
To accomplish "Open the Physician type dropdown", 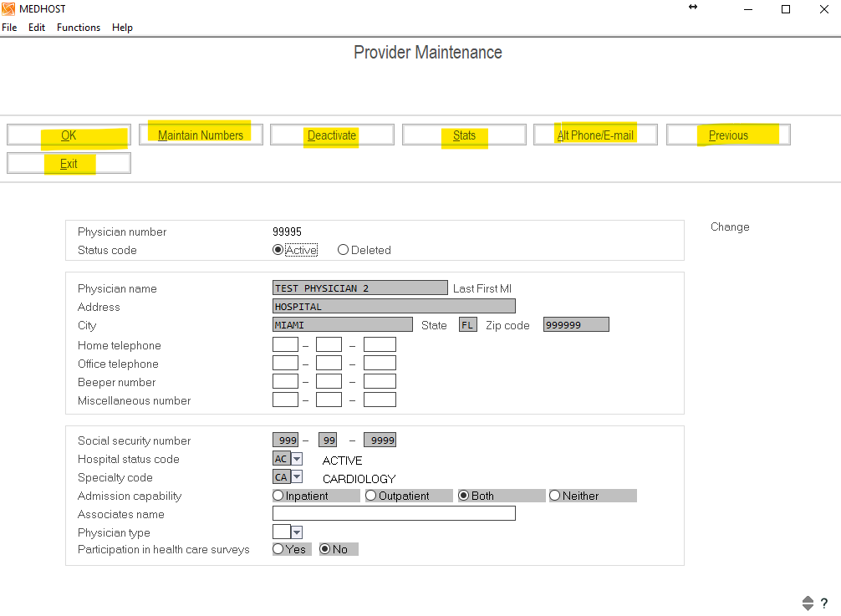I will click(x=297, y=532).
